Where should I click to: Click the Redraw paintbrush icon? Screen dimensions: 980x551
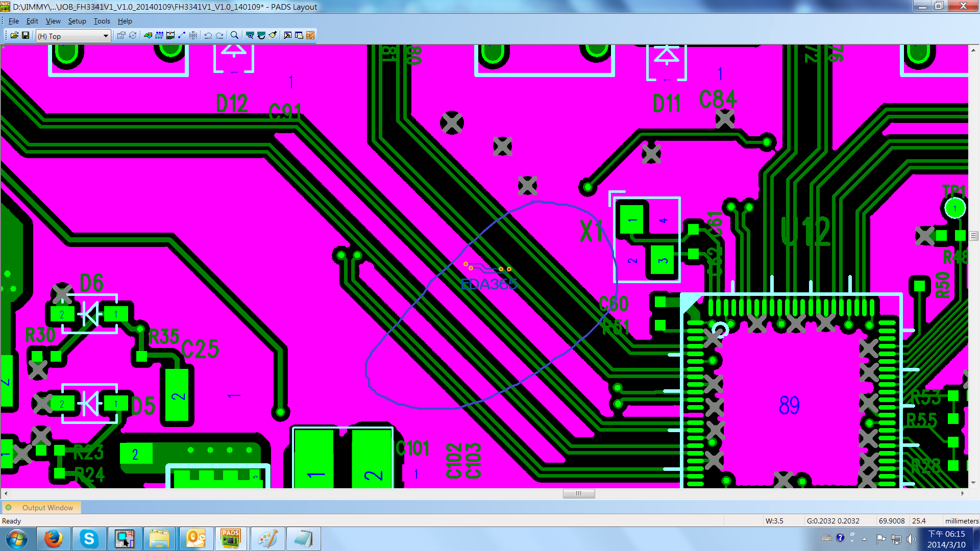coord(273,35)
